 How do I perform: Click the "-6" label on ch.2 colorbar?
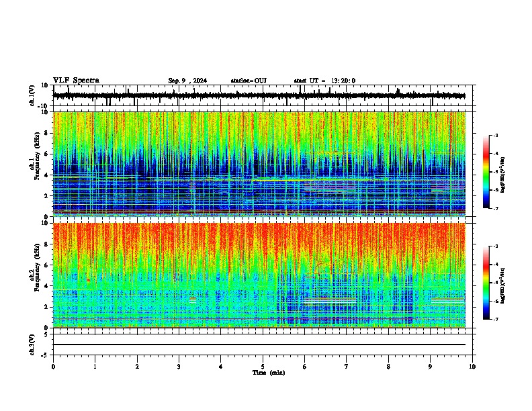point(496,301)
